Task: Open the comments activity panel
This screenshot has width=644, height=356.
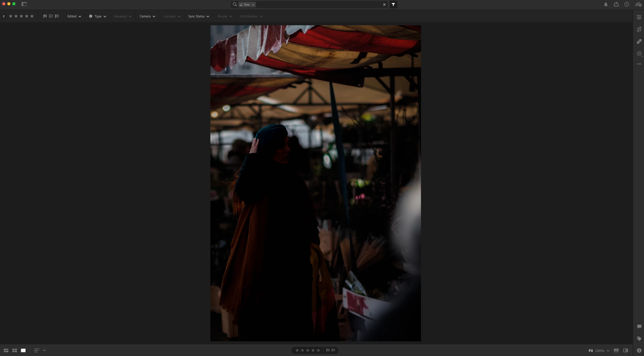Action: [x=639, y=326]
